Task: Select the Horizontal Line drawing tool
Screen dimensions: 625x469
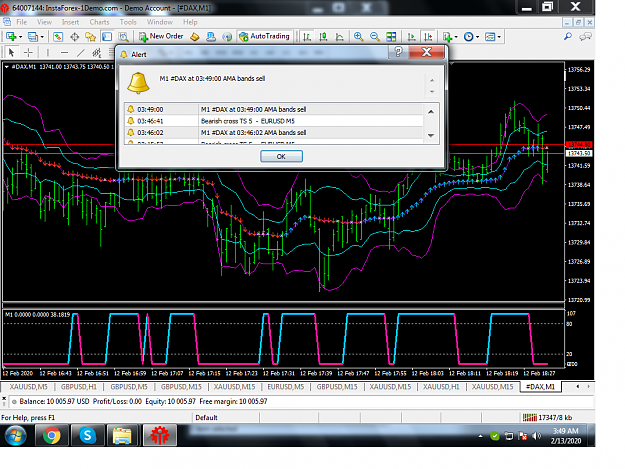Action: click(x=65, y=52)
